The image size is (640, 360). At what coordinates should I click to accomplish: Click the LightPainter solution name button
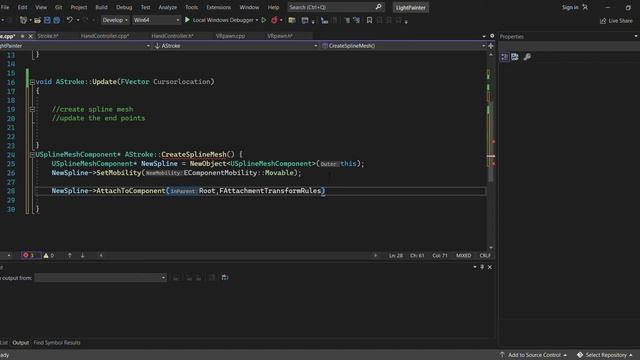pos(410,7)
